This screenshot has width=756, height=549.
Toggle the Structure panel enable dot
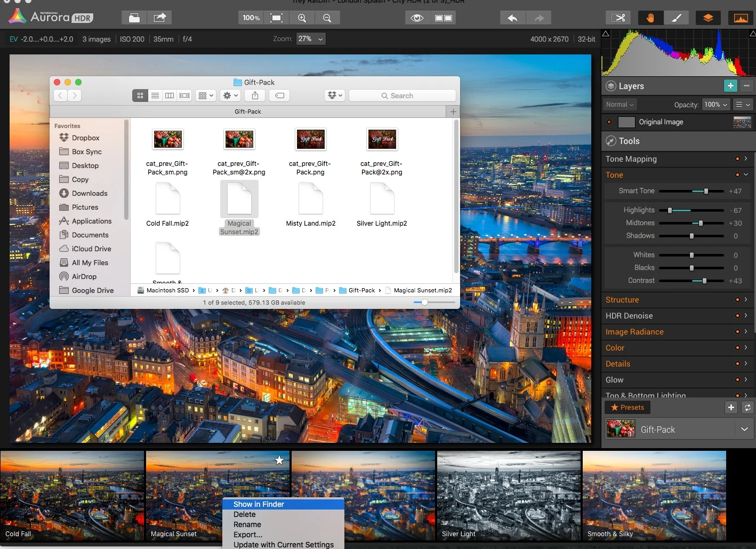(x=737, y=300)
